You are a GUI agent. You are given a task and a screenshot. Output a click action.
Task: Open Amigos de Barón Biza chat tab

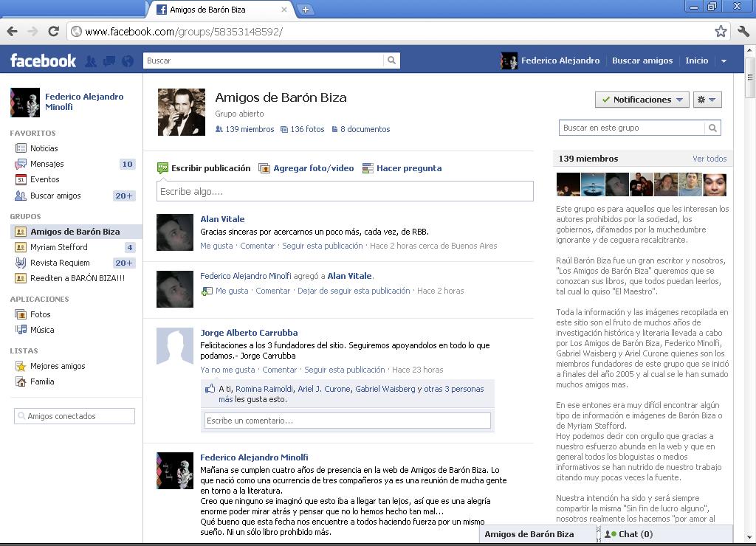coord(537,534)
